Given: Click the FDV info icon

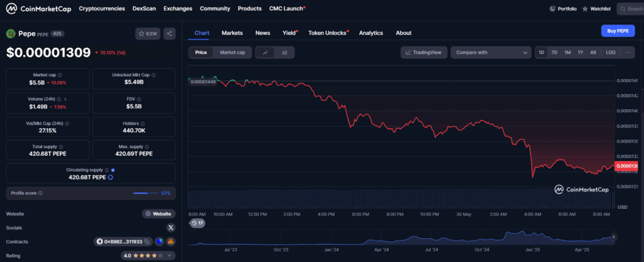Looking at the screenshot, I should pos(139,99).
